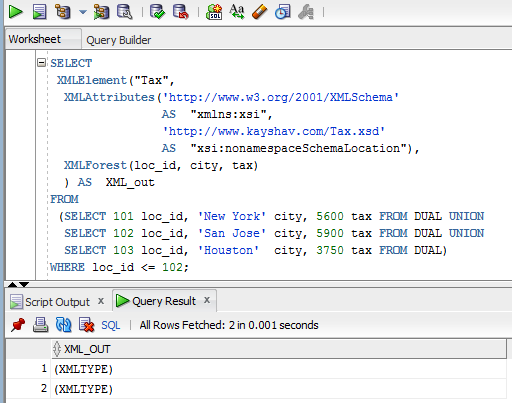Image resolution: width=512 pixels, height=403 pixels.
Task: Click the Unshared SQL Worksheet icon
Action: coord(214,12)
